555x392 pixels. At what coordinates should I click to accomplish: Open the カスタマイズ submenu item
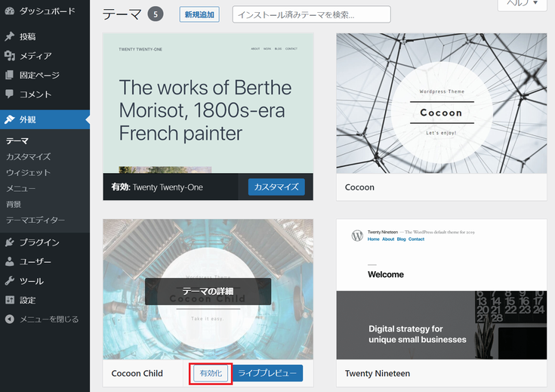pos(28,156)
